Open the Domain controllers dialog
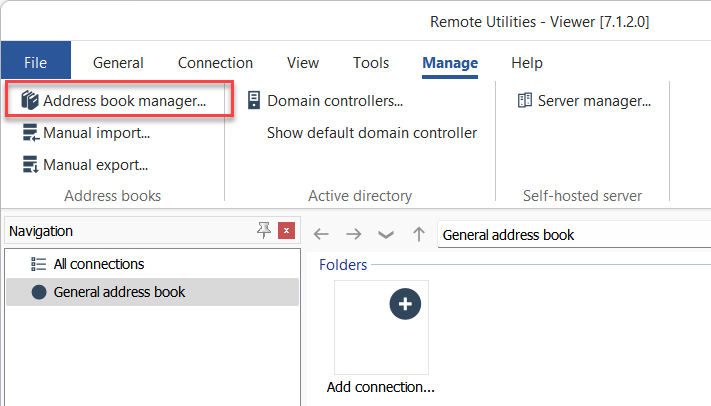The image size is (711, 406). [324, 101]
